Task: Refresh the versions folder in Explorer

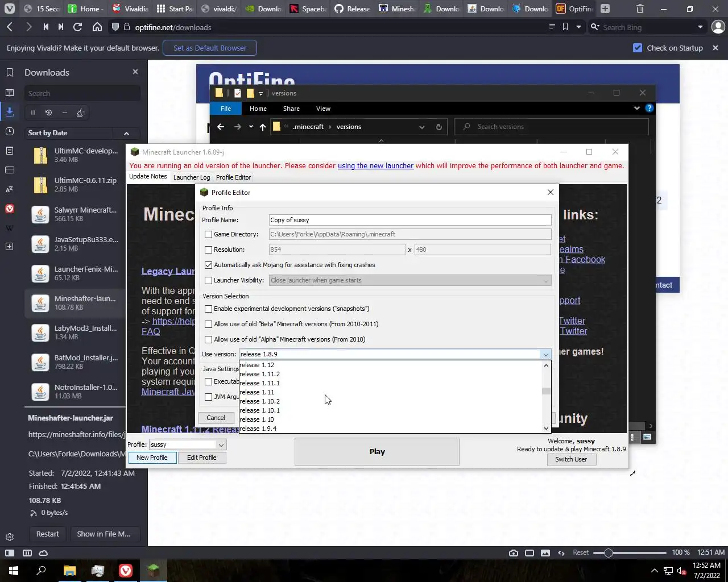Action: click(x=439, y=127)
